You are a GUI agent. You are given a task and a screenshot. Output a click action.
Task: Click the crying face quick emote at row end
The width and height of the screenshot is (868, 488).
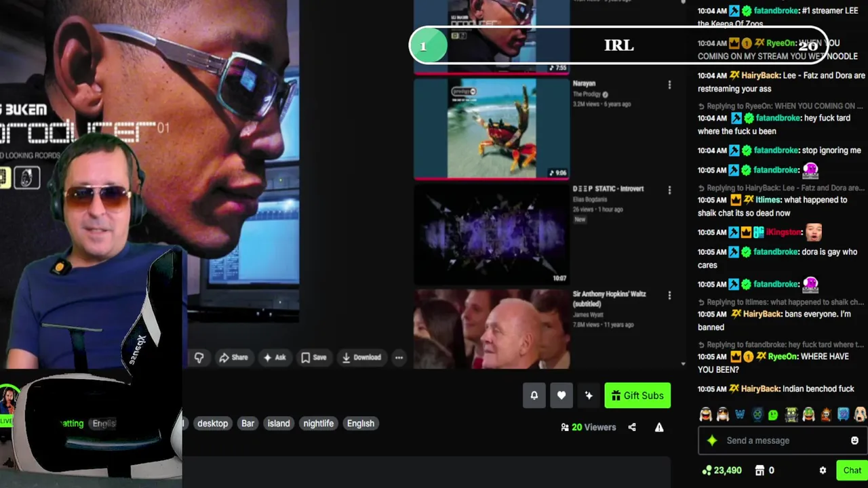860,414
